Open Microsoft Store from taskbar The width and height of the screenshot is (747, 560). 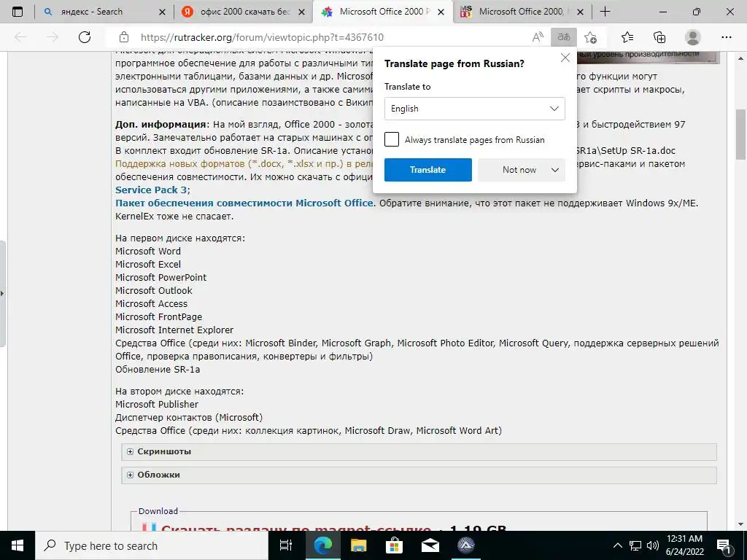(x=394, y=545)
